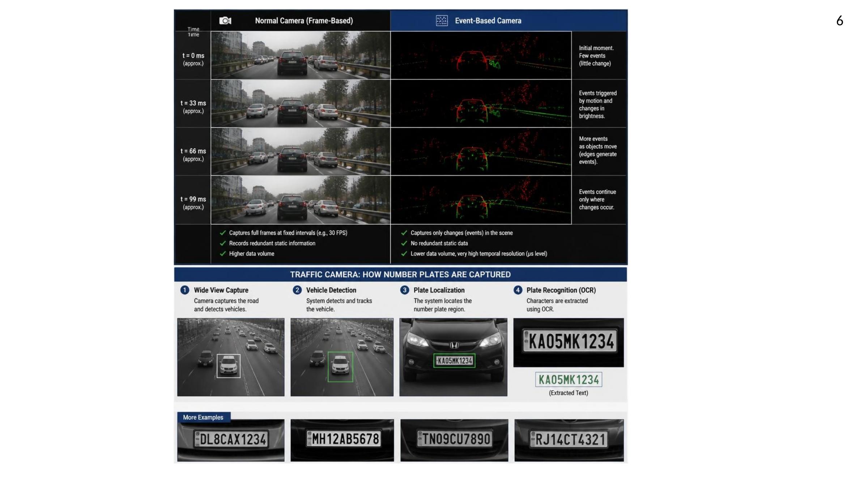
Task: Click the 'Events continue only where changes occur' note
Action: click(597, 200)
